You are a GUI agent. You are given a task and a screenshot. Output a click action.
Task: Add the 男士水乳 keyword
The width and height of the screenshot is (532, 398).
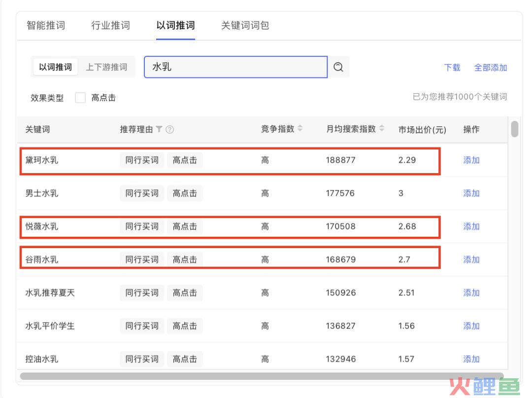click(471, 193)
